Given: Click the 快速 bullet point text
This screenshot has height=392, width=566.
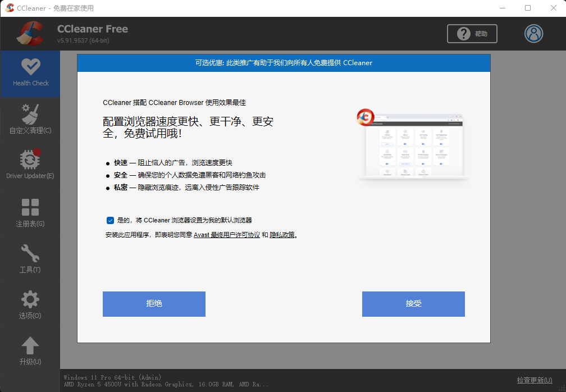Looking at the screenshot, I should tap(173, 163).
